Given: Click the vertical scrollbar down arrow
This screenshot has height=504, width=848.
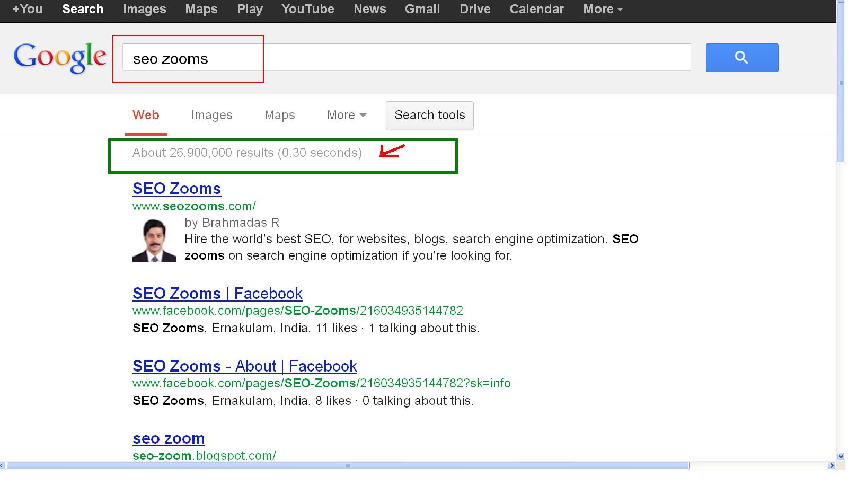Looking at the screenshot, I should point(841,456).
